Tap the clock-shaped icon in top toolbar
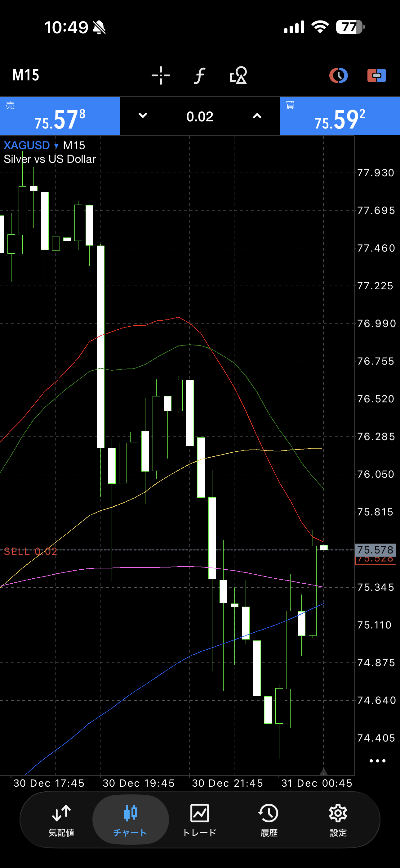The width and height of the screenshot is (400, 868). click(x=338, y=75)
